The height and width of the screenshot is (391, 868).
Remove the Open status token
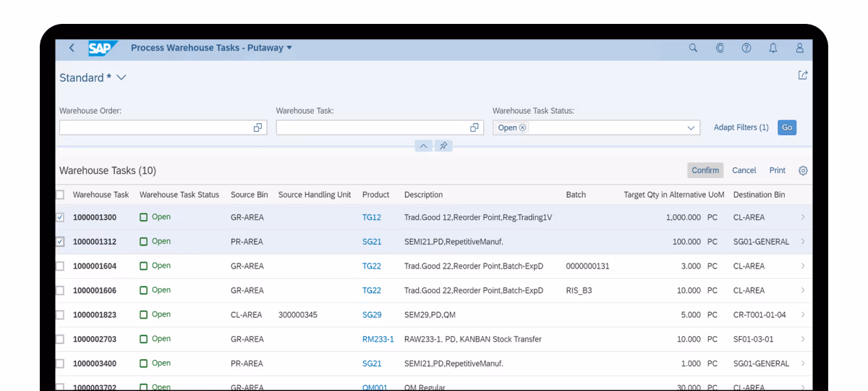(523, 127)
